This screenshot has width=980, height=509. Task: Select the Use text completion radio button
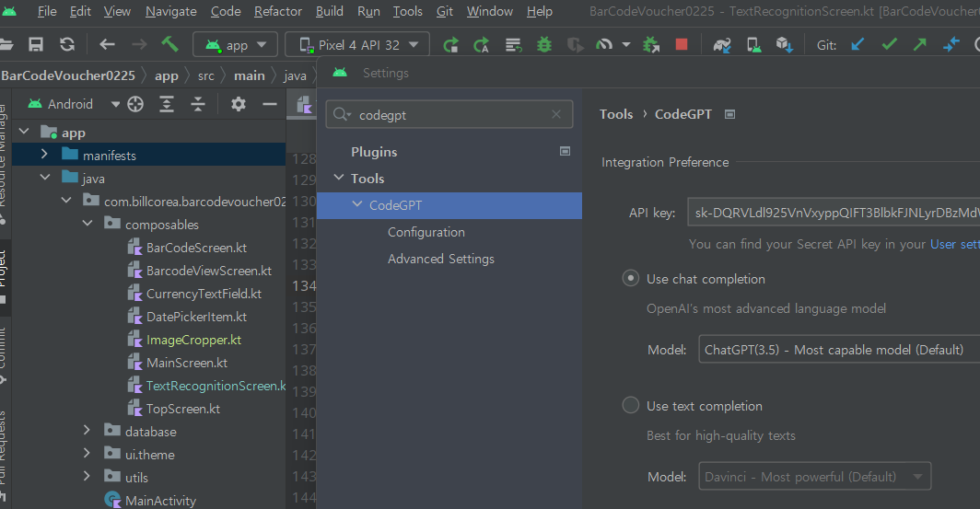(x=631, y=405)
